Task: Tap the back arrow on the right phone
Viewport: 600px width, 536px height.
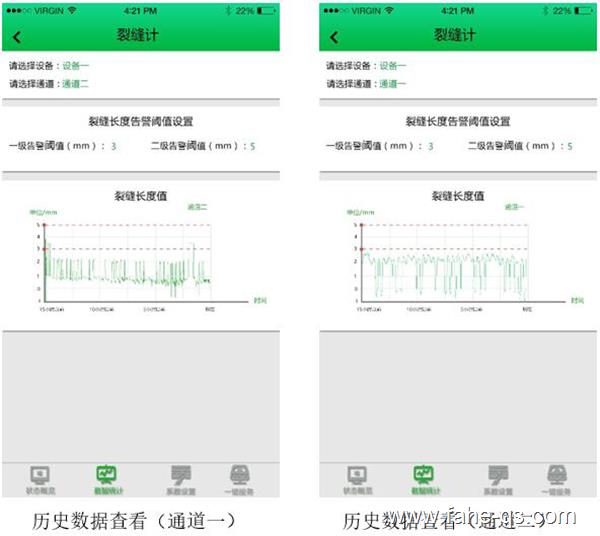Action: pyautogui.click(x=334, y=37)
